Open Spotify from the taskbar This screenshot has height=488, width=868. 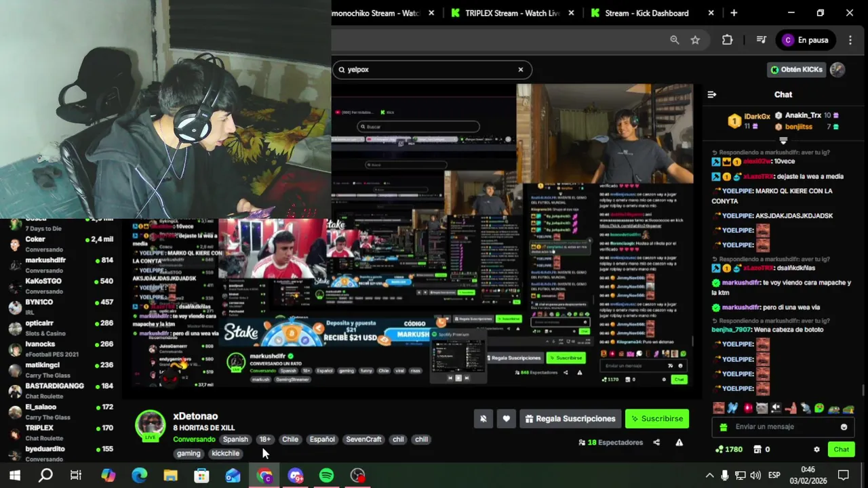(x=326, y=476)
